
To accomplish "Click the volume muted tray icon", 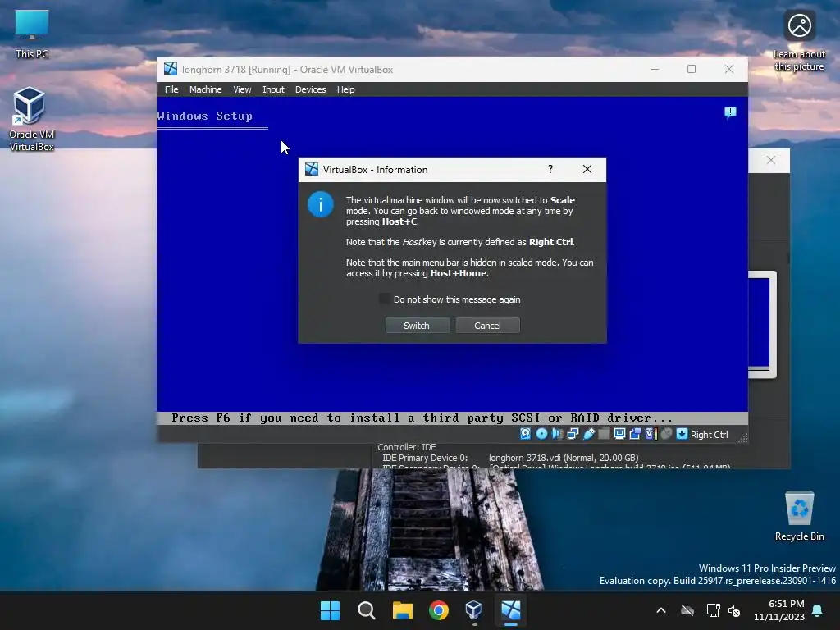I will [734, 610].
